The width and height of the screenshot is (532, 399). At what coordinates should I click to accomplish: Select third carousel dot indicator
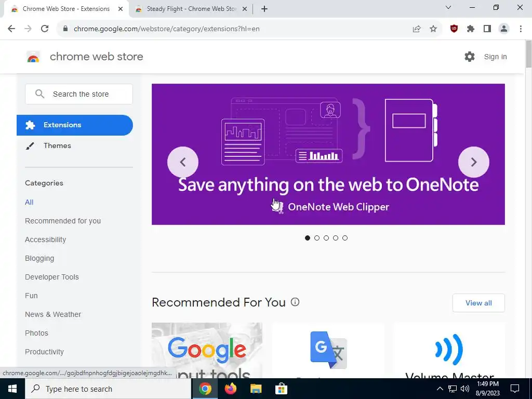(326, 238)
